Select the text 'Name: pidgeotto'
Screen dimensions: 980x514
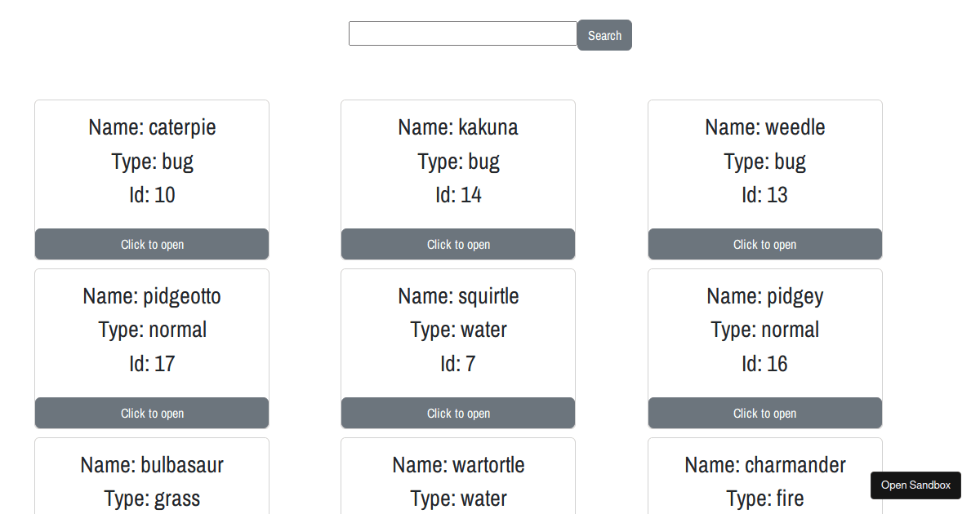coord(152,296)
